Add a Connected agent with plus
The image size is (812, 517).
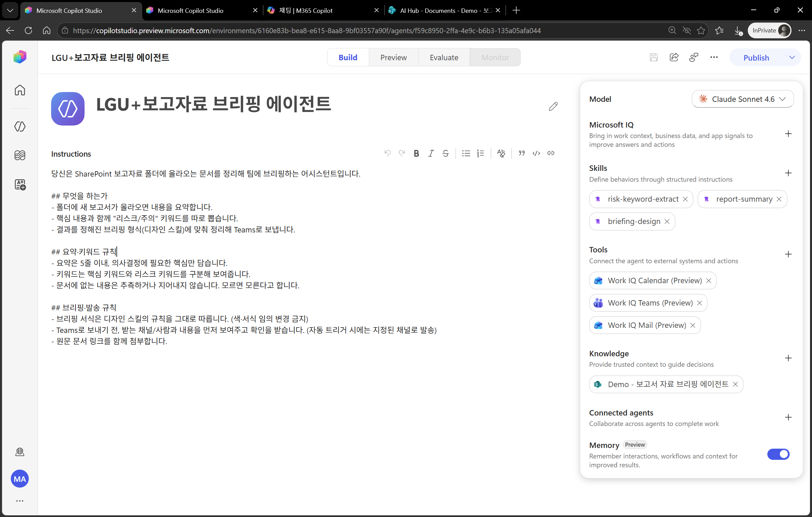click(788, 418)
